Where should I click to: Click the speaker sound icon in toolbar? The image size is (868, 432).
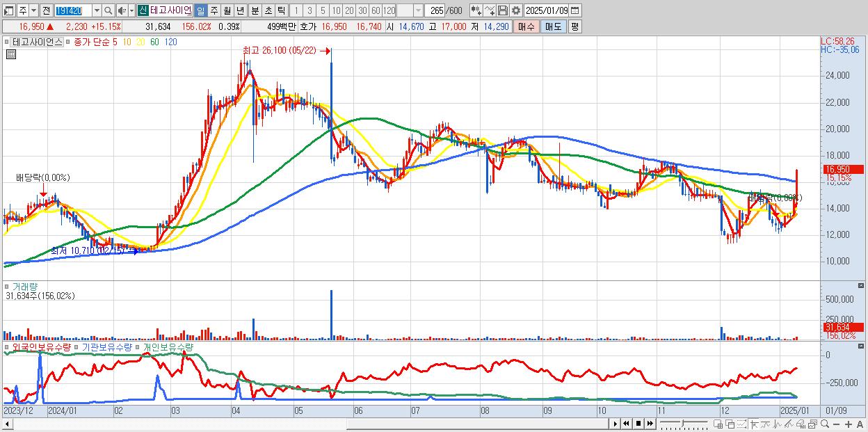point(121,10)
